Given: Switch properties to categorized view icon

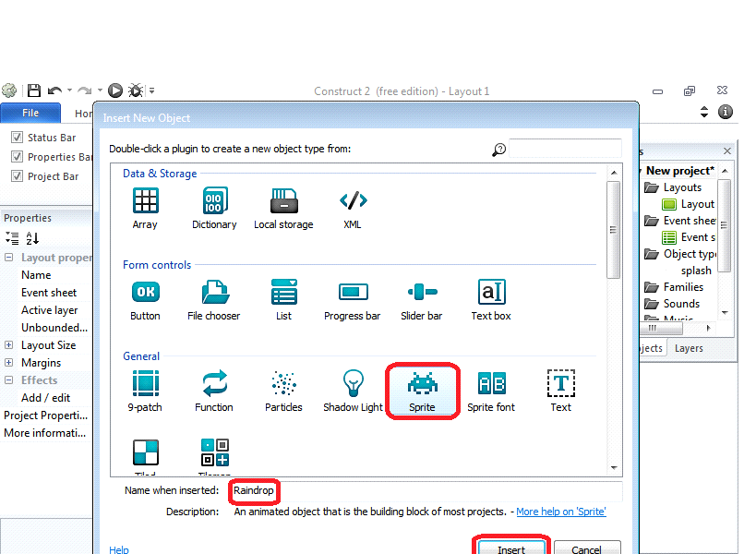Looking at the screenshot, I should (12, 237).
